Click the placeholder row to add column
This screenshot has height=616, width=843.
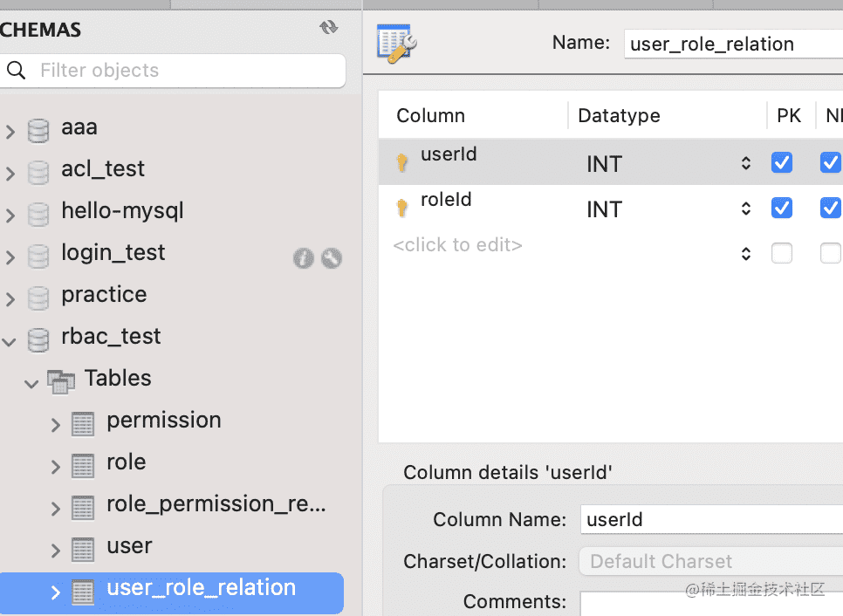(x=458, y=246)
